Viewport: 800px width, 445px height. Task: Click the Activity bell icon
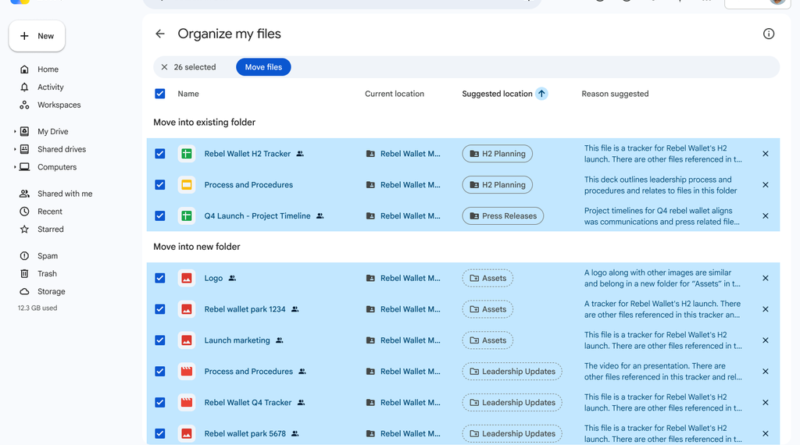(x=24, y=87)
